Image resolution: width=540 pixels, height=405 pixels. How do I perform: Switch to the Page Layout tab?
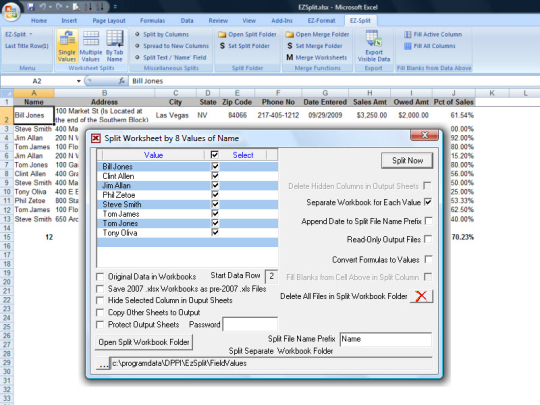point(109,21)
